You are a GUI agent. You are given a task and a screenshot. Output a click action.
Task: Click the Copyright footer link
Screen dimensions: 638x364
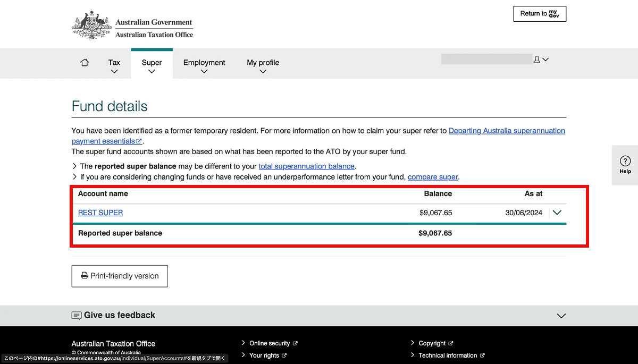coord(432,343)
